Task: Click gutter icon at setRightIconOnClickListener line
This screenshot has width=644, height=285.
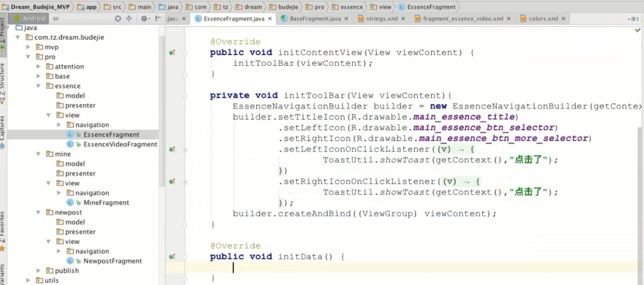Action: [x=172, y=182]
